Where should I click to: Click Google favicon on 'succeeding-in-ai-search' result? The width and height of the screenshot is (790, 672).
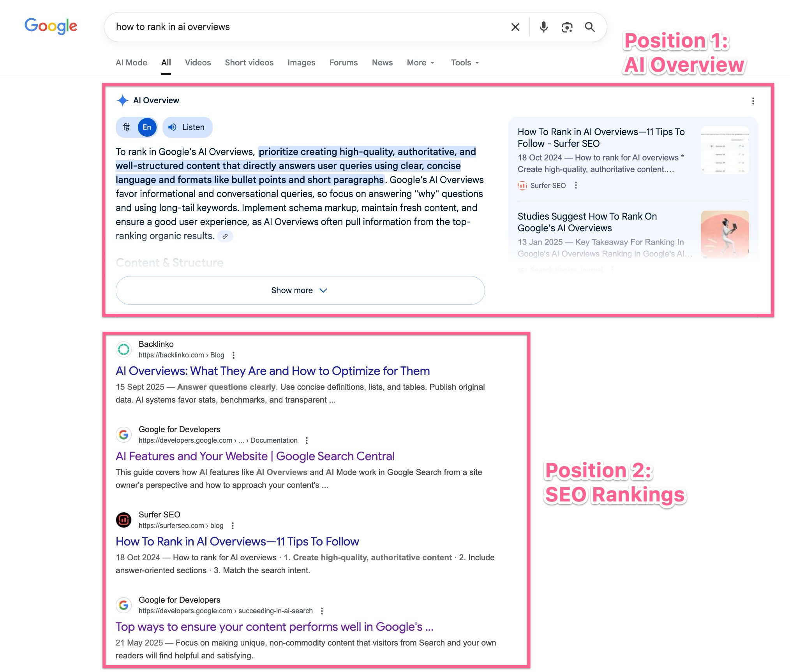click(x=123, y=605)
